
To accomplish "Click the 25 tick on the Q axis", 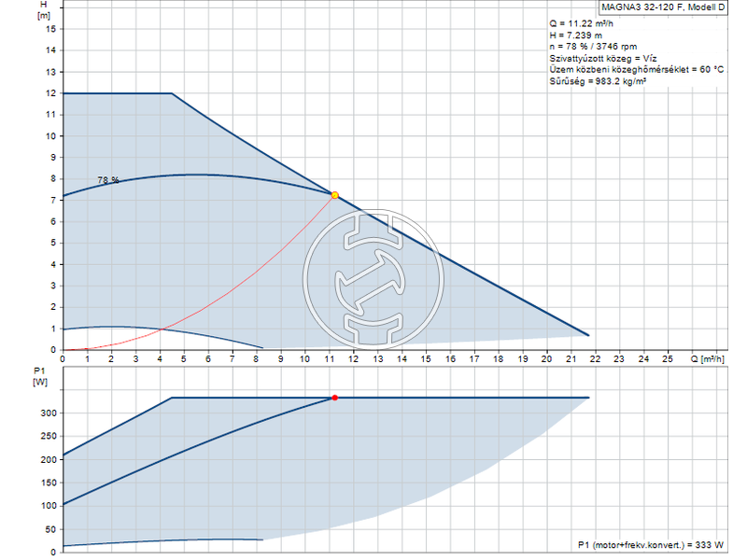I will click(x=667, y=358).
